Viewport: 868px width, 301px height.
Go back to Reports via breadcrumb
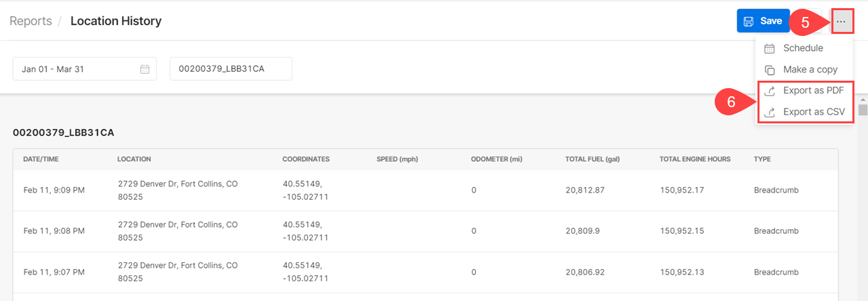click(31, 21)
